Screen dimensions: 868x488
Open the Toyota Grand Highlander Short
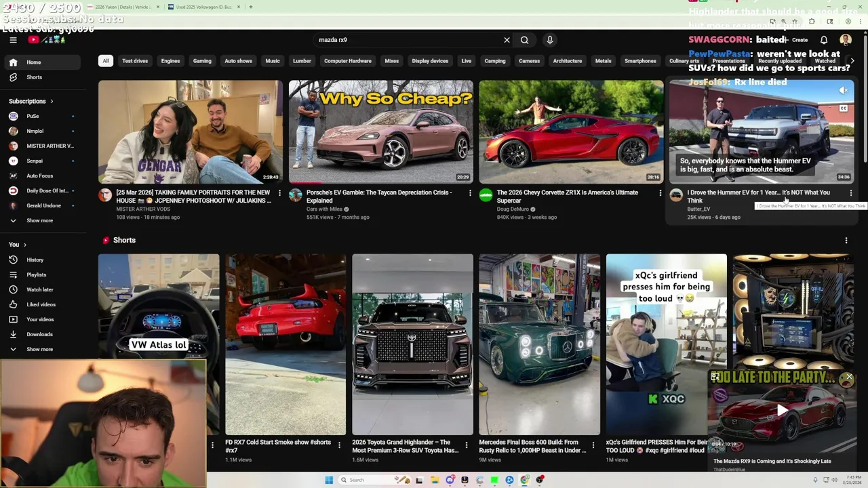412,344
